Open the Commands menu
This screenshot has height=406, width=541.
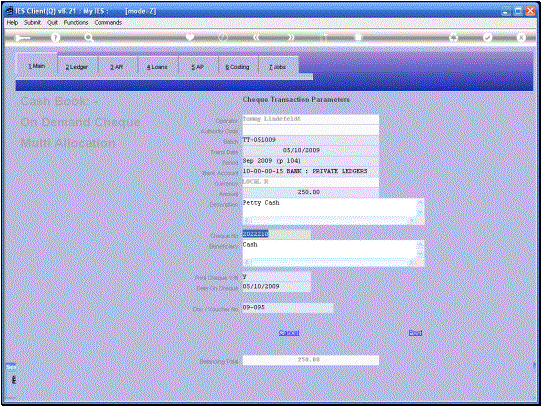tap(108, 22)
